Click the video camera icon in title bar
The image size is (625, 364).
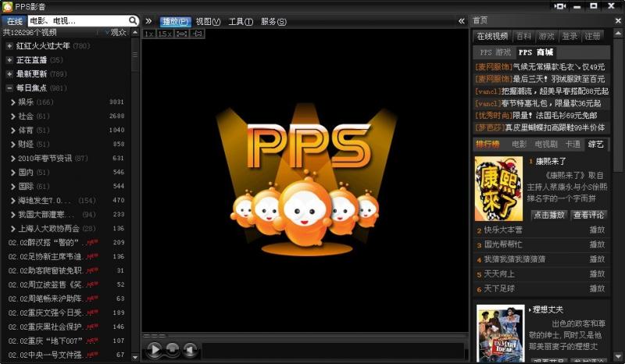(560, 6)
